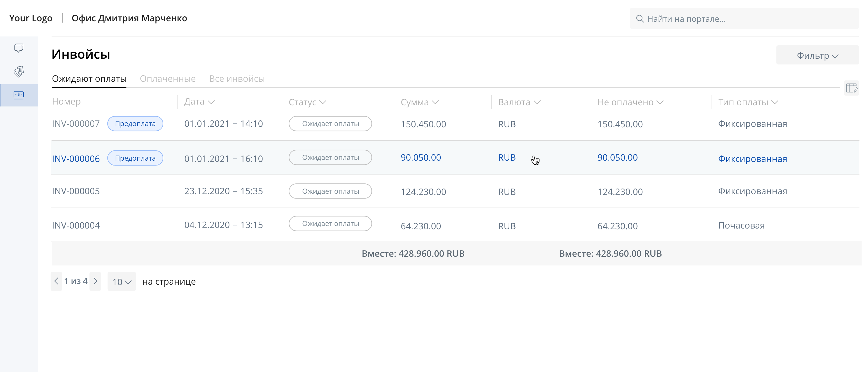Screen dimensions: 868x372
Task: Click Фиксированная in INV-000007 row
Action: point(752,124)
